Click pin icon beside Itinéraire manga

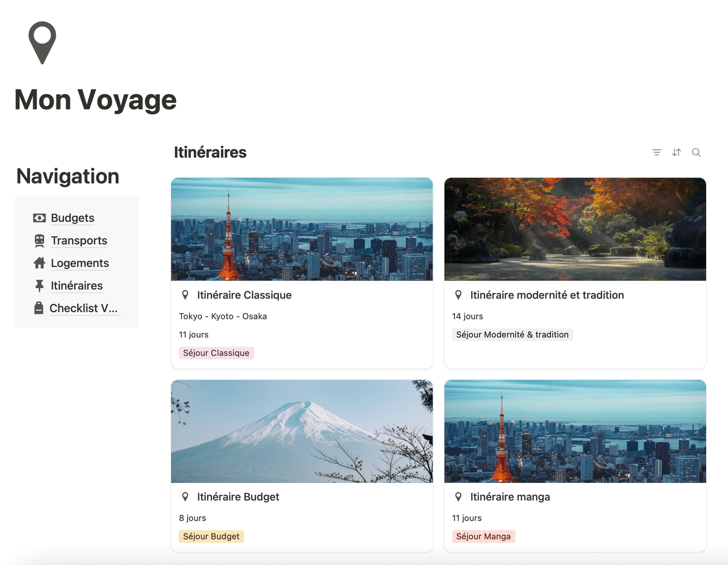[x=458, y=497]
